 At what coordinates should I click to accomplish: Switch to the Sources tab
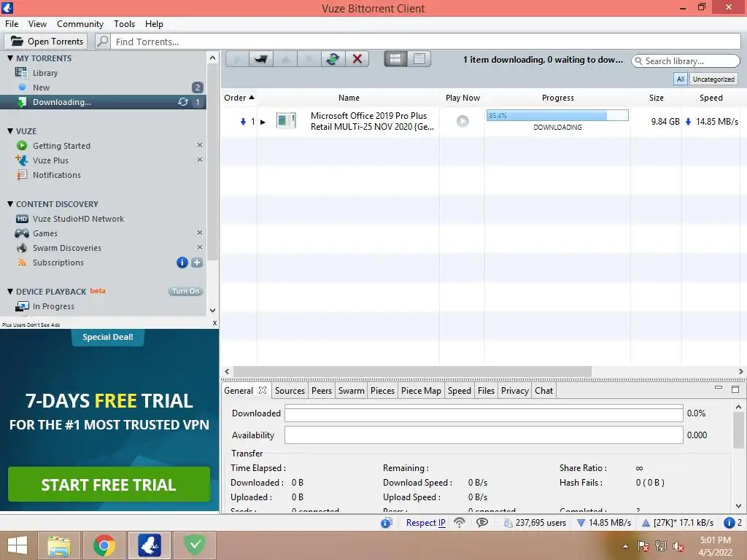click(x=290, y=391)
